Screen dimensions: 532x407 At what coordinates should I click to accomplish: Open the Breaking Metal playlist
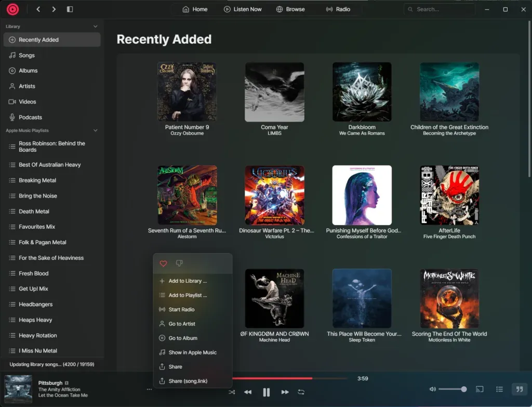click(x=52, y=180)
